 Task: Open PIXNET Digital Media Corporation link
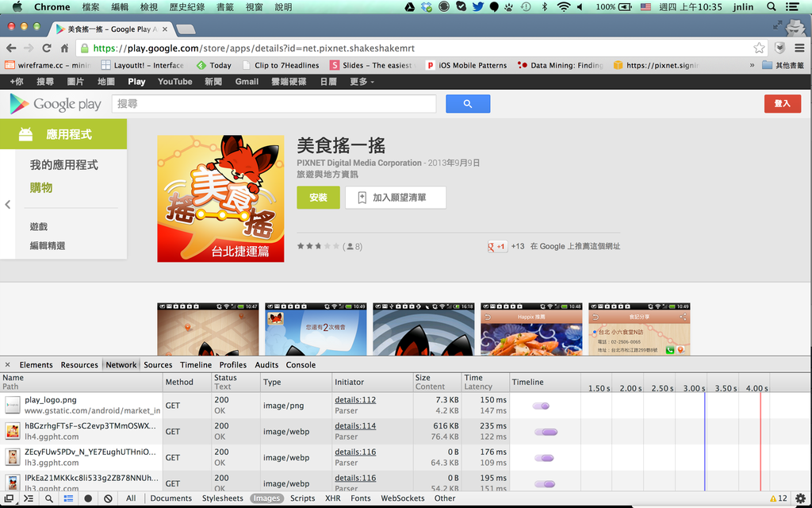click(359, 163)
